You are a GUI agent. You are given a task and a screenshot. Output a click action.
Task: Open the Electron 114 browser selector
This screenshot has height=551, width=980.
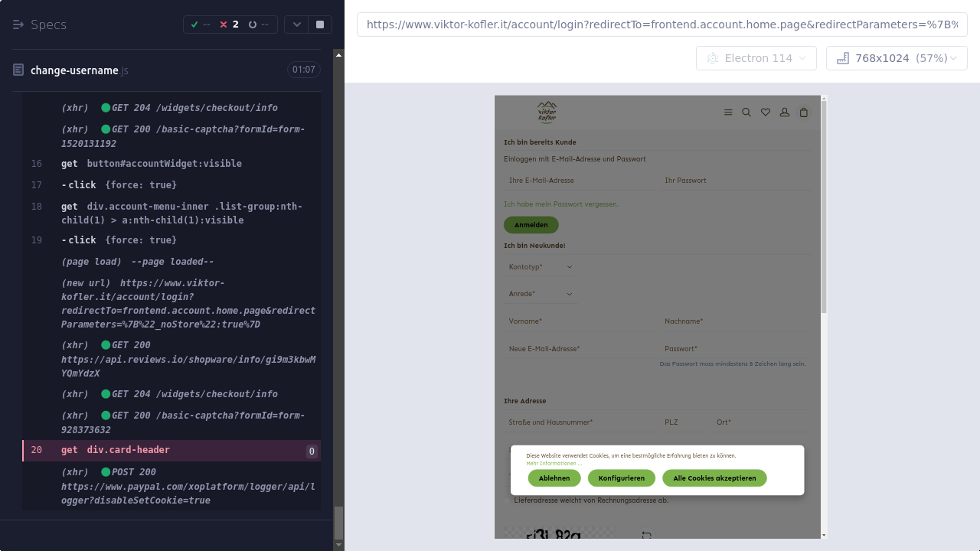756,58
